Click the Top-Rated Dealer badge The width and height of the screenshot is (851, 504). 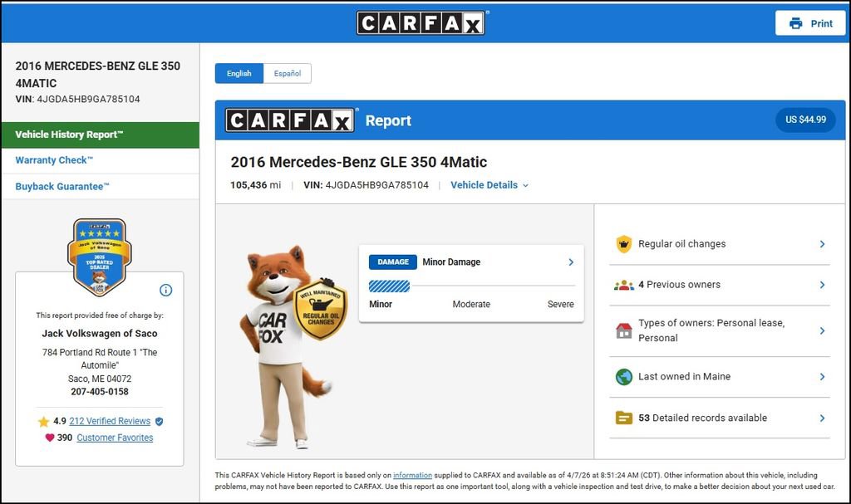pyautogui.click(x=99, y=257)
